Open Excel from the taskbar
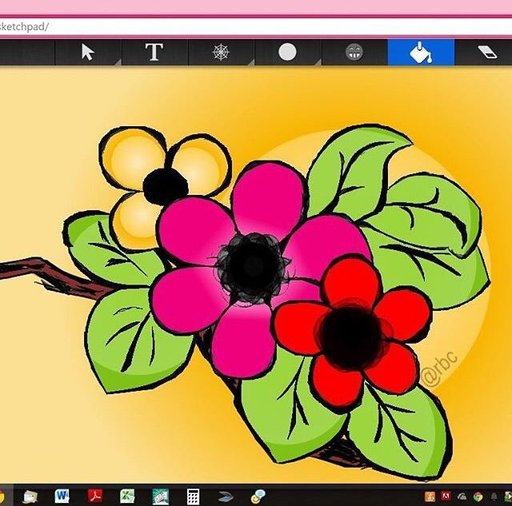 (x=127, y=496)
